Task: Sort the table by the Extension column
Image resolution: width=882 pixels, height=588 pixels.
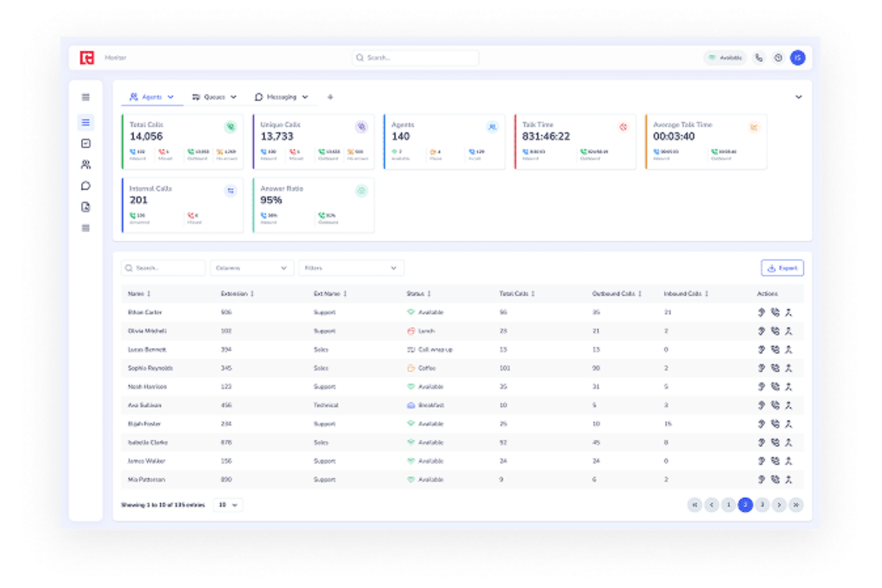Action: 237,294
